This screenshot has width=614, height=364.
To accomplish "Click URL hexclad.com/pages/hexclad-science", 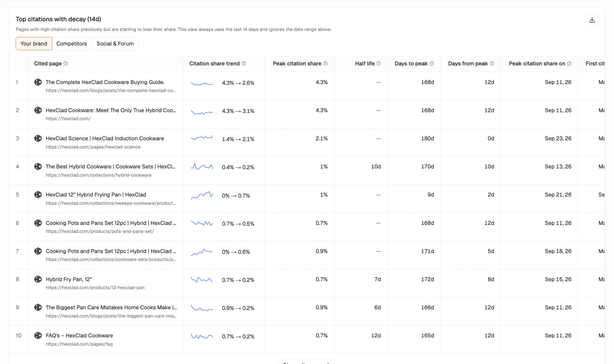I will click(93, 147).
